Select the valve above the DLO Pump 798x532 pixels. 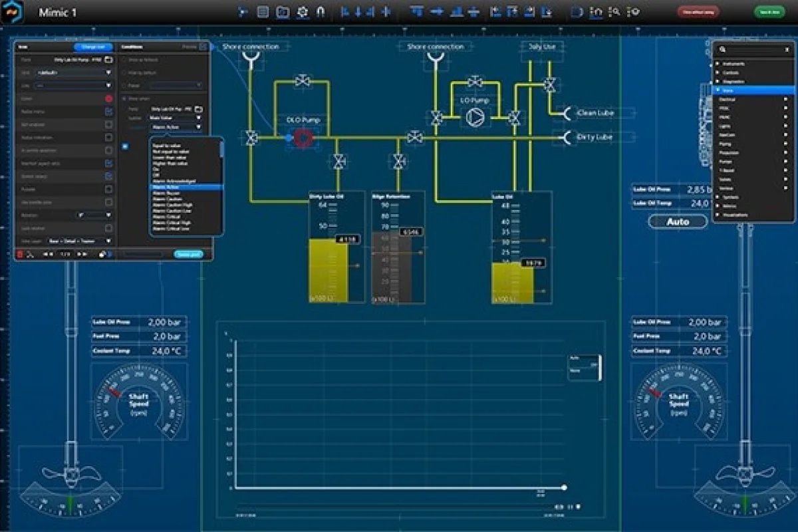point(303,81)
